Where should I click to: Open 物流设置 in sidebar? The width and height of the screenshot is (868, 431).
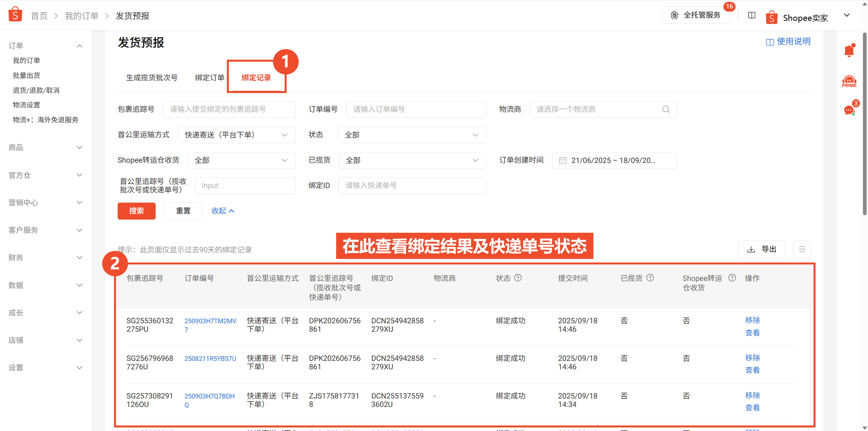26,105
